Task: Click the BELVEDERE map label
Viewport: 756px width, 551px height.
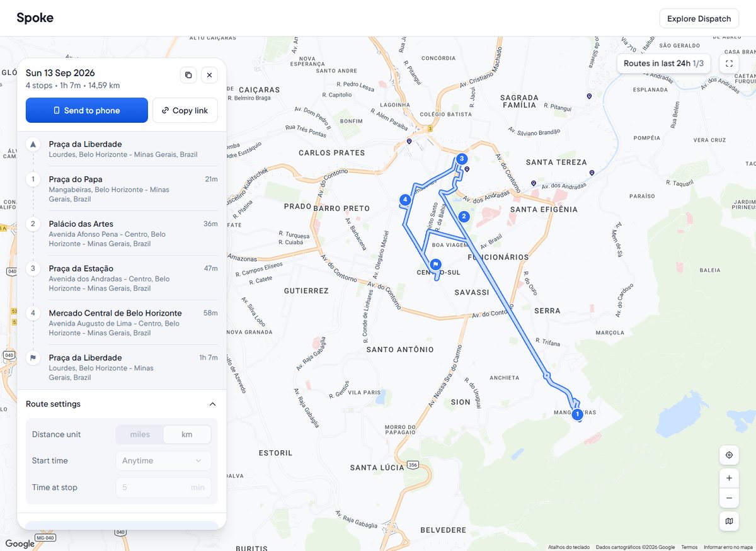Action: tap(444, 530)
